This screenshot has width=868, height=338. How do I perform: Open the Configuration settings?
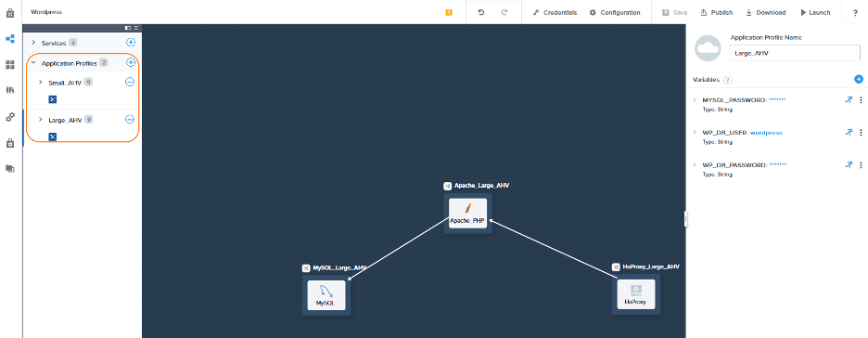point(615,12)
